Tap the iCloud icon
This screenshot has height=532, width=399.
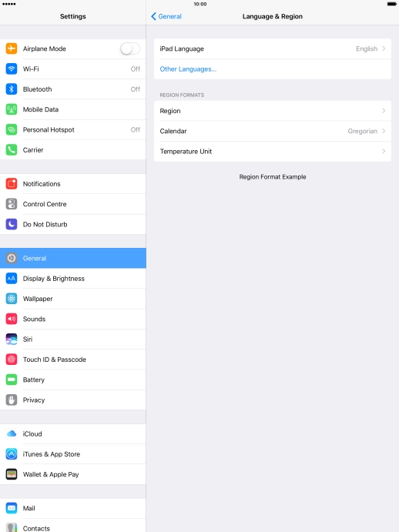(12, 434)
